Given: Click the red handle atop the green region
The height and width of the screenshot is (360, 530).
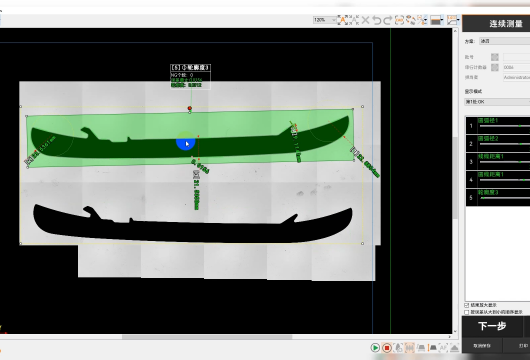Looking at the screenshot, I should click(x=190, y=108).
